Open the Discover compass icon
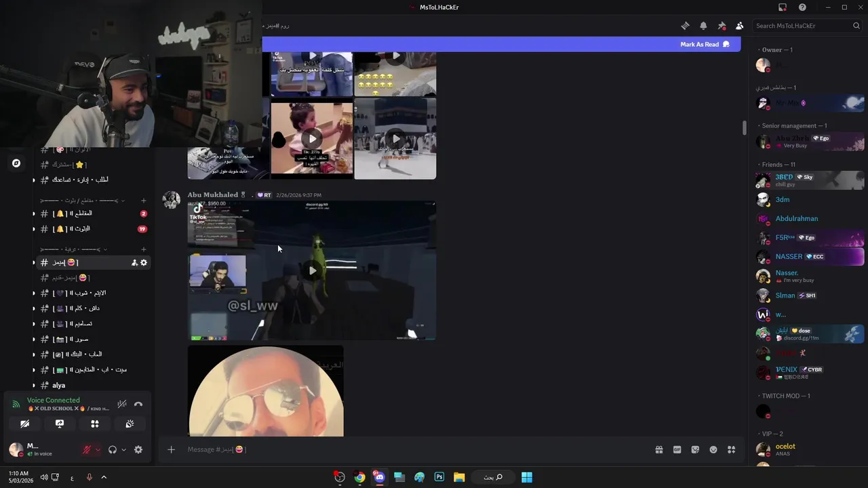868x488 pixels. pos(16,163)
